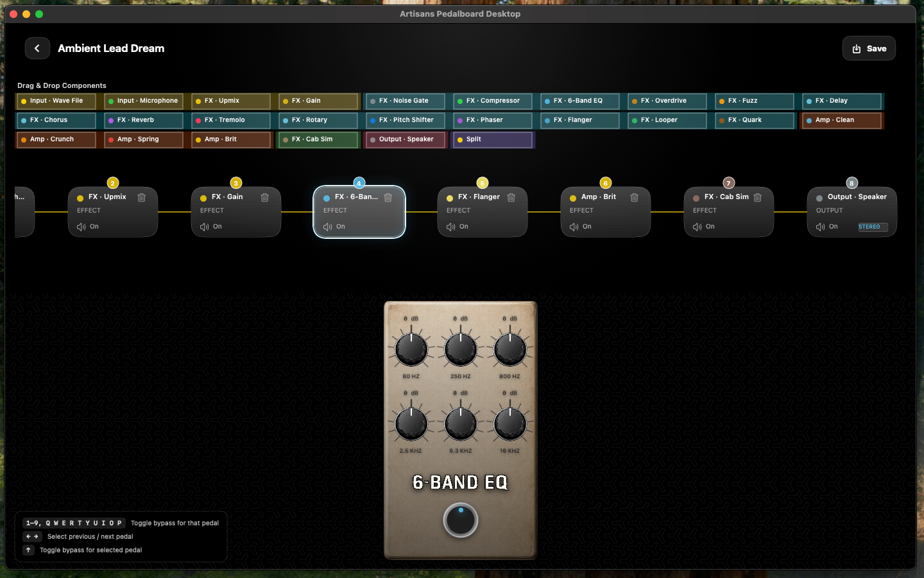924x578 pixels.
Task: Toggle On state of Output · Speaker node
Action: click(821, 227)
